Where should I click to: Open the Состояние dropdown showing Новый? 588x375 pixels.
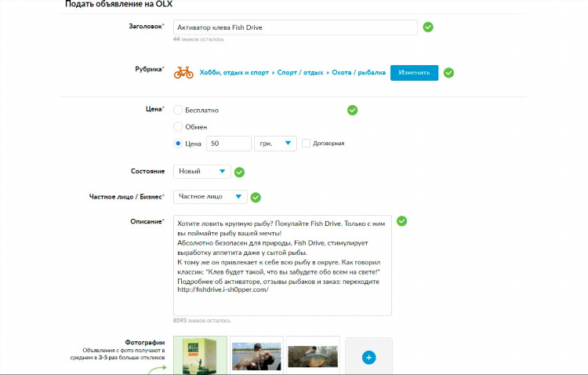coord(201,171)
